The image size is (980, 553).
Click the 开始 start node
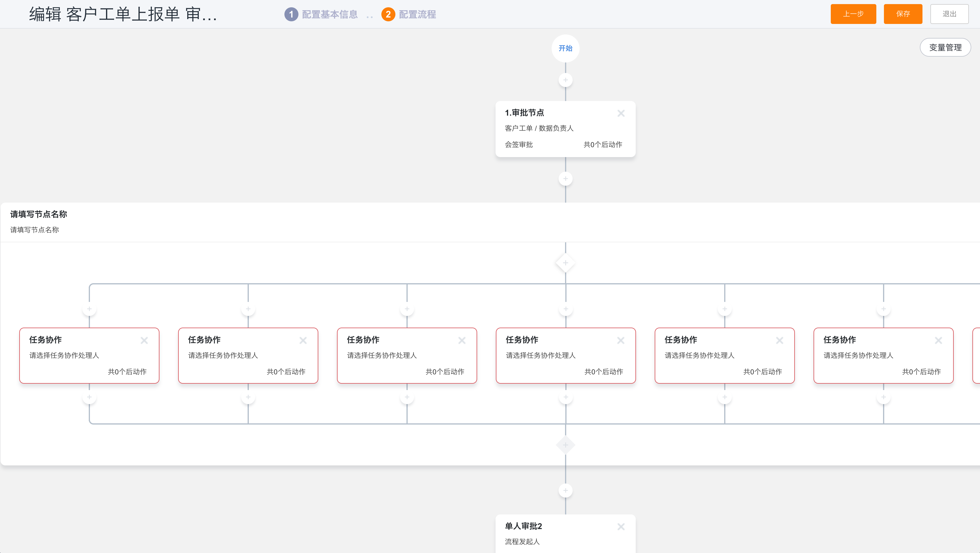pyautogui.click(x=565, y=48)
